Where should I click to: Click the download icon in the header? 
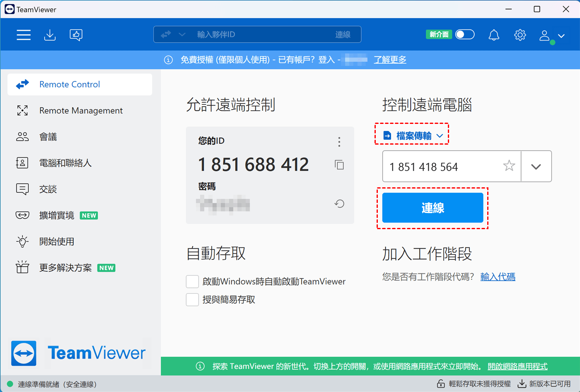[50, 35]
